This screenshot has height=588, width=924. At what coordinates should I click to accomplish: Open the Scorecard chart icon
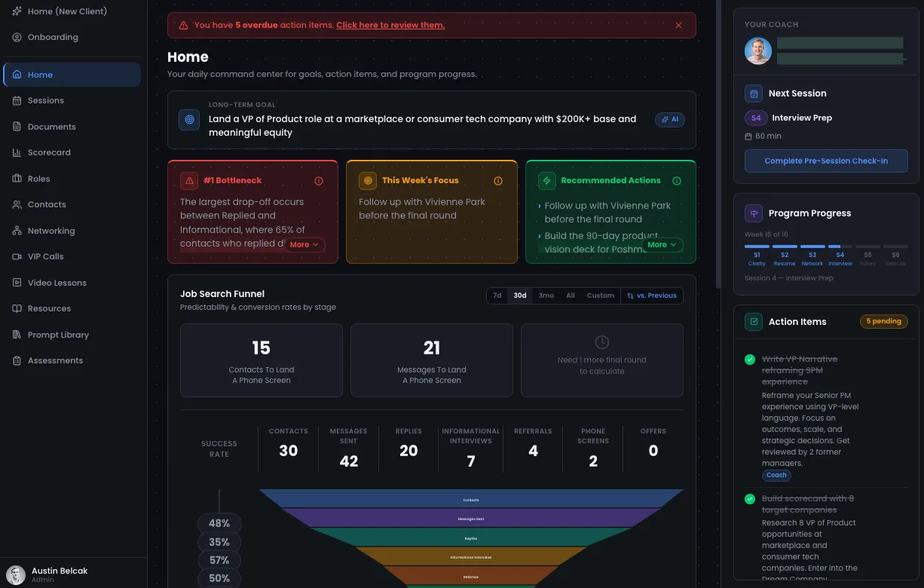[x=17, y=152]
